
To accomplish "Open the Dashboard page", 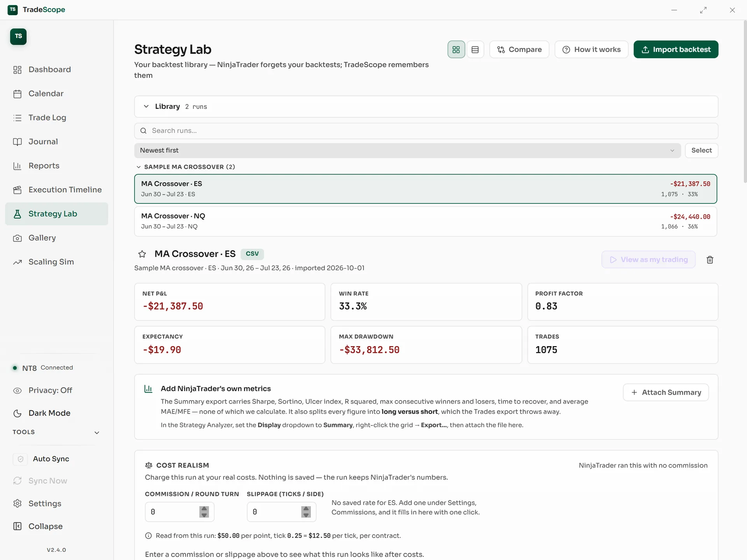I will 56,70.
